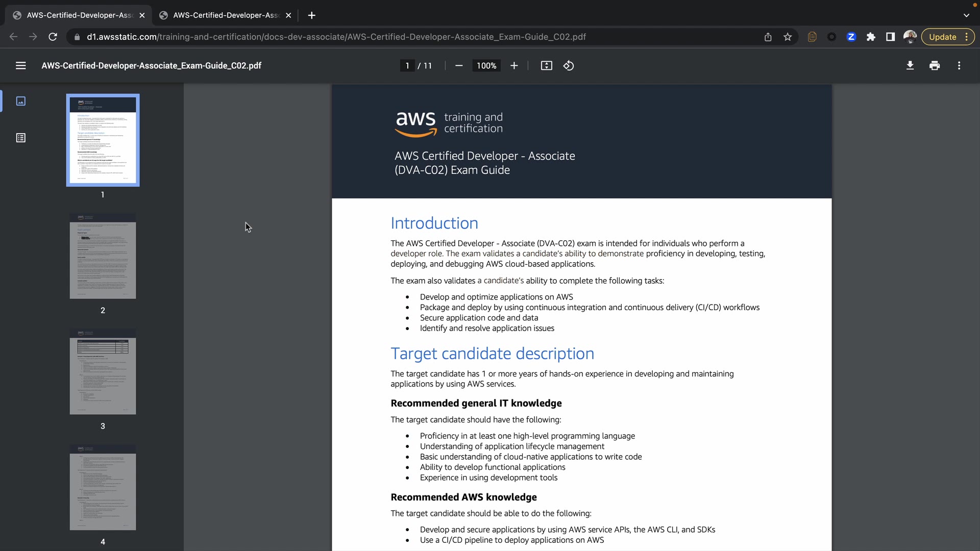
Task: Open the page 3 thumbnail
Action: (x=103, y=372)
